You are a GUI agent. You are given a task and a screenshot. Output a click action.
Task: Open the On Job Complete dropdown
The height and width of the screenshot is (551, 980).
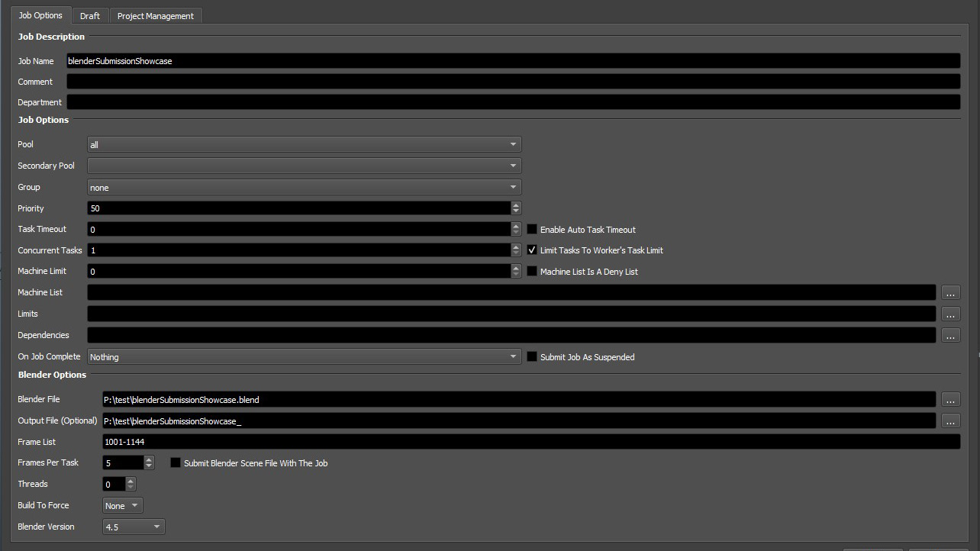pos(305,356)
